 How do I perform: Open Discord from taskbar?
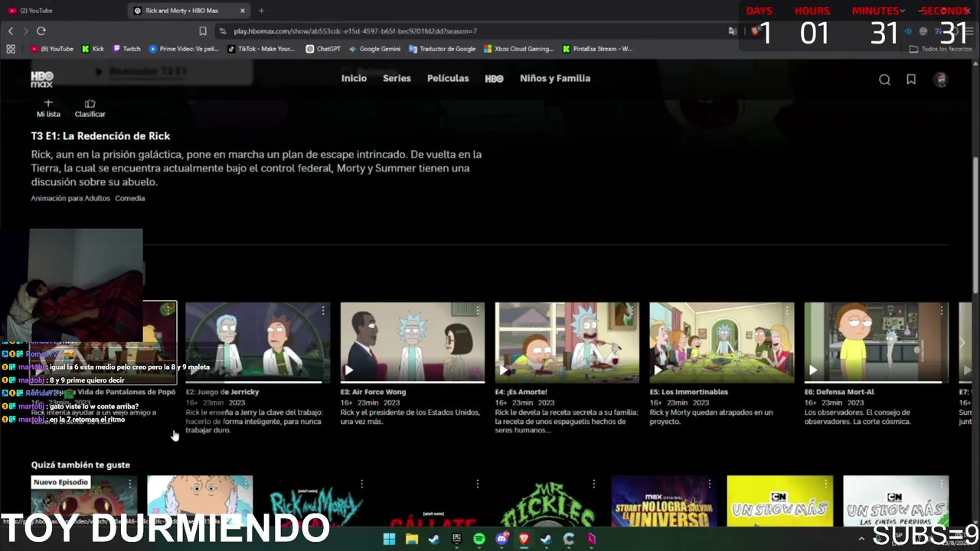coord(501,539)
